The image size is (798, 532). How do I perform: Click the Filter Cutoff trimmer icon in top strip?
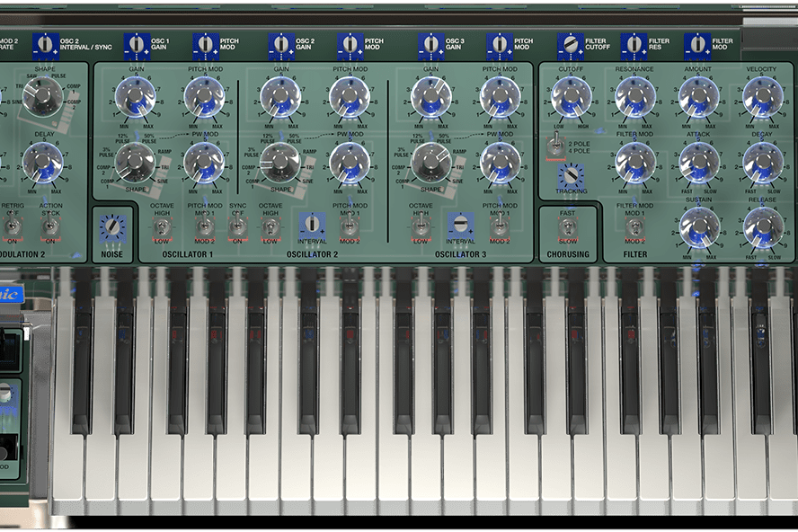[x=571, y=45]
